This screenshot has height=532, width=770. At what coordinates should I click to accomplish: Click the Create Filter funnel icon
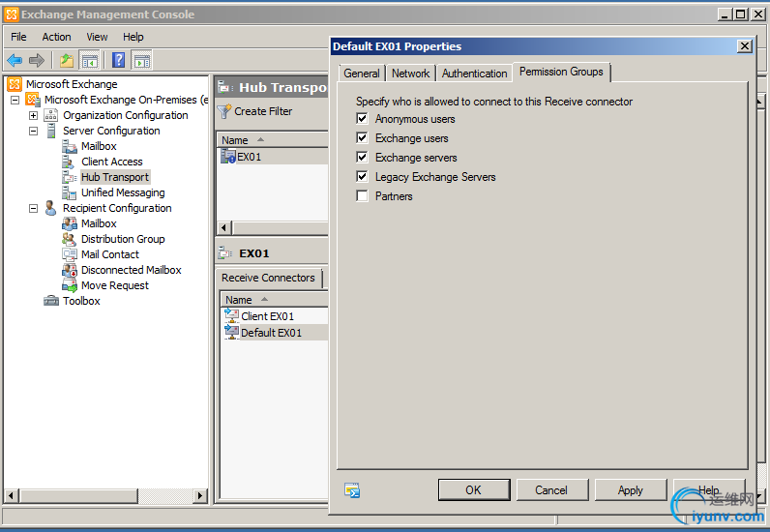223,111
